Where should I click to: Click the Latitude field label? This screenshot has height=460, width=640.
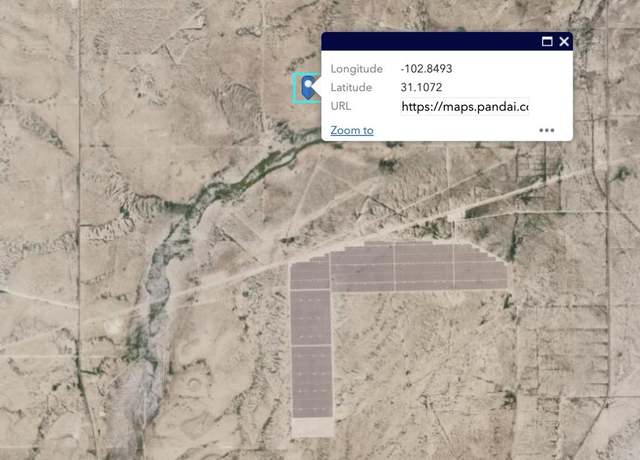pos(351,87)
